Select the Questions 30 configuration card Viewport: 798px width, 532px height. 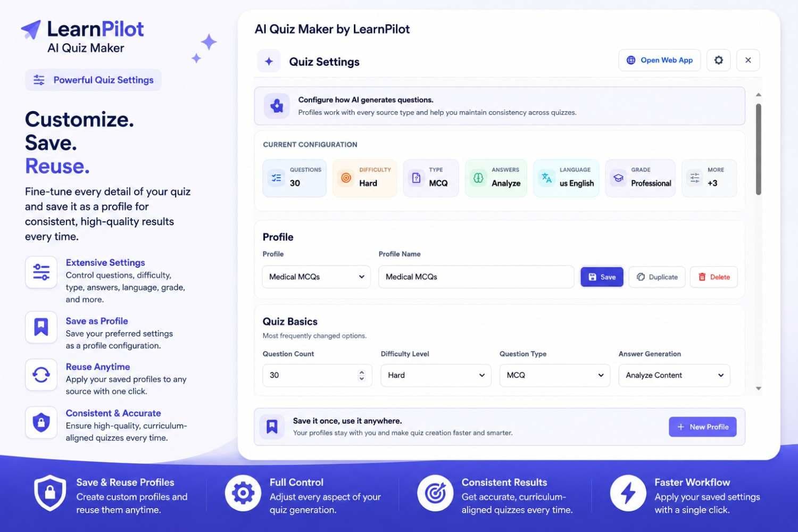[x=294, y=178]
